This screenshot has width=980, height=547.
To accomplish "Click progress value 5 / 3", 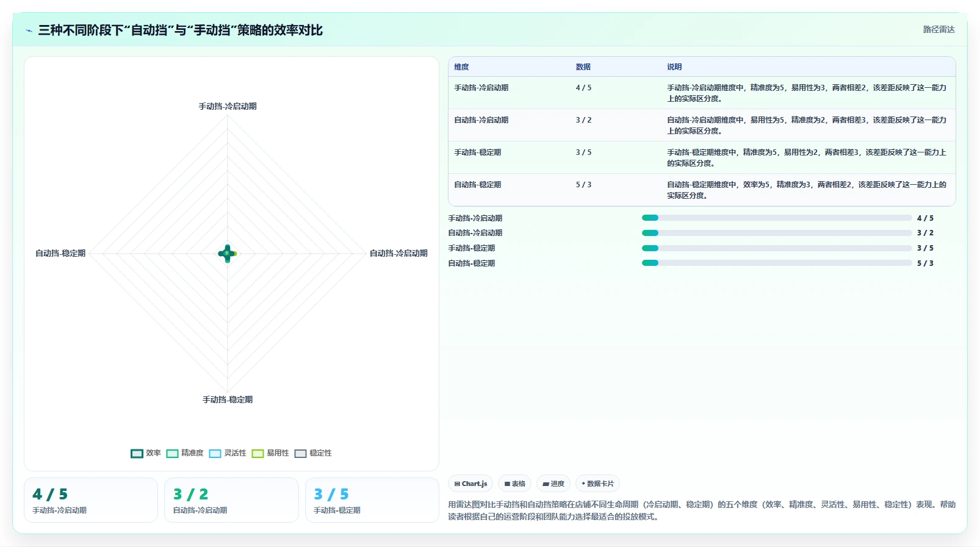I will [x=925, y=263].
